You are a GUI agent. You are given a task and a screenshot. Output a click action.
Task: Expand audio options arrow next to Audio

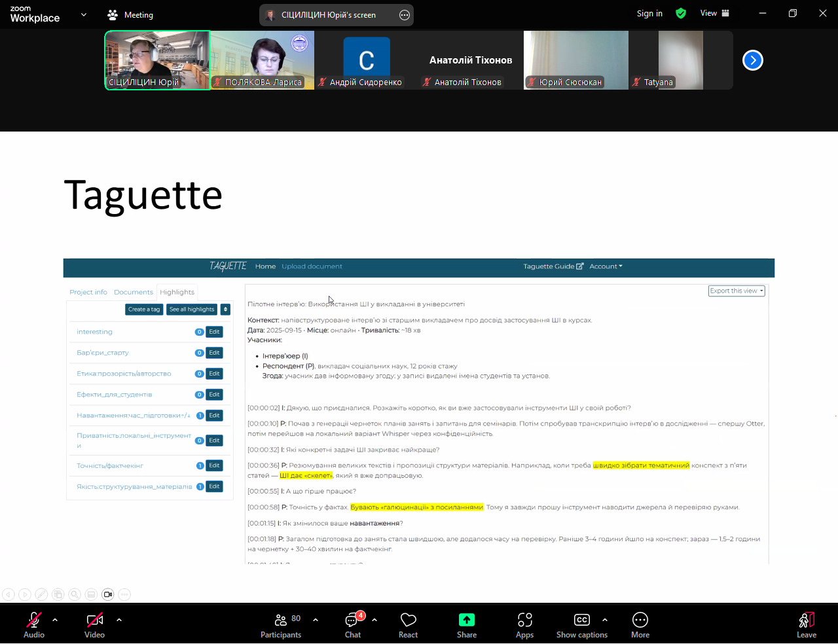point(55,619)
